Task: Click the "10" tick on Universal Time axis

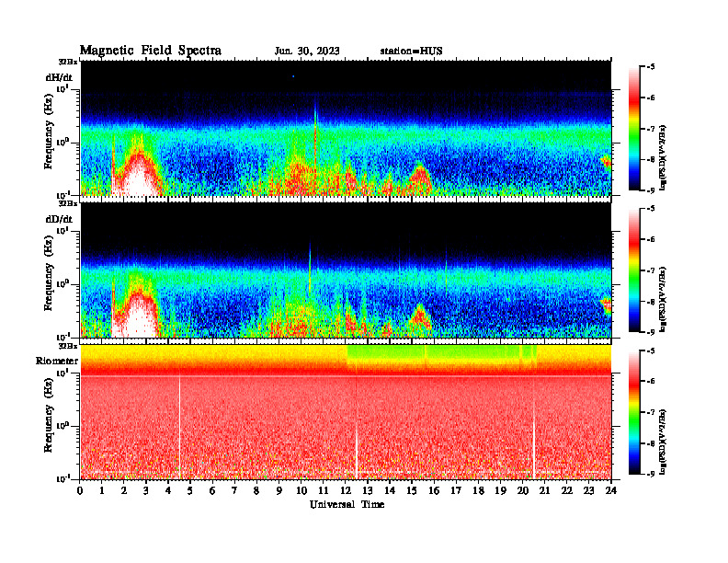Action: tap(301, 491)
